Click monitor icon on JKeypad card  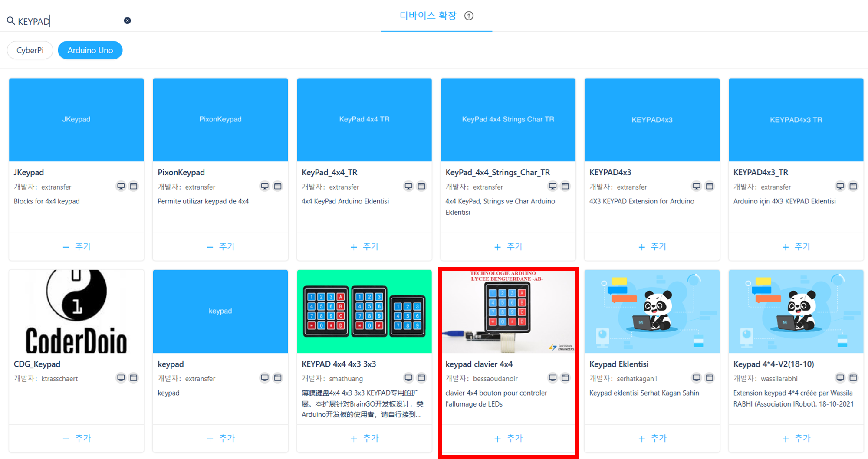[121, 186]
